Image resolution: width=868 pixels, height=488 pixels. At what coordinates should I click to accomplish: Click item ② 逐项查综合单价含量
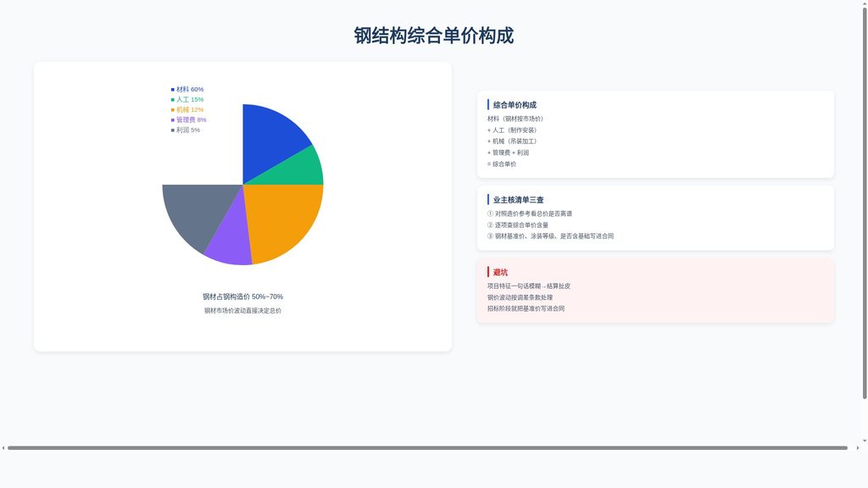tap(518, 225)
